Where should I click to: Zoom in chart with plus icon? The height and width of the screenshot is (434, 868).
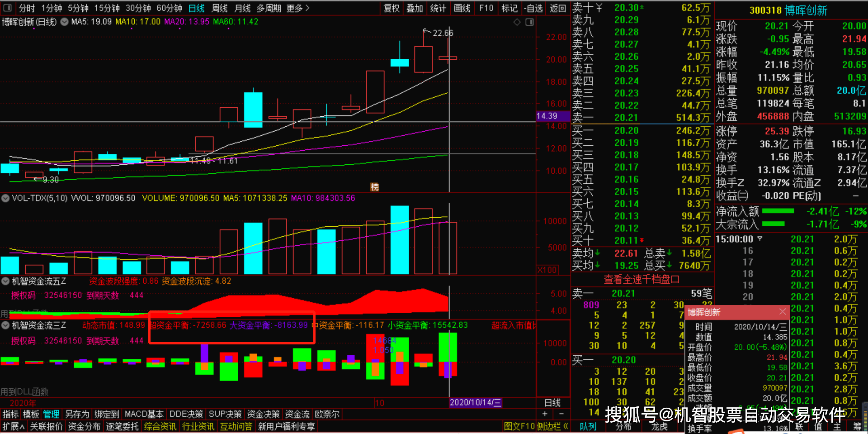pos(545,414)
